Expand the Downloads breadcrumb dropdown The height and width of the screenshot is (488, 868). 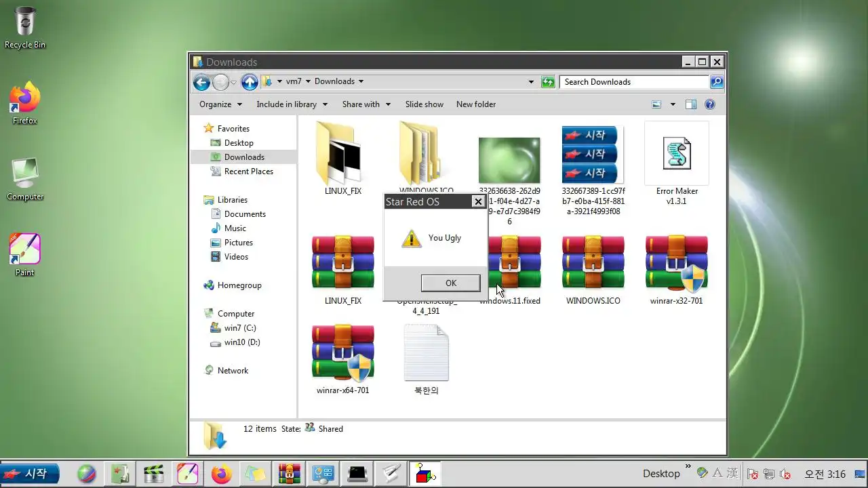coord(361,81)
